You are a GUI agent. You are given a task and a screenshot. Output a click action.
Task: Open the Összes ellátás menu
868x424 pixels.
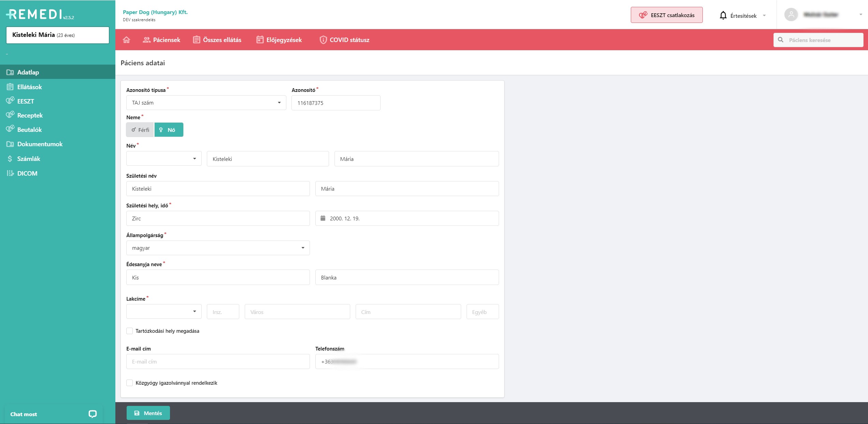[x=217, y=40]
